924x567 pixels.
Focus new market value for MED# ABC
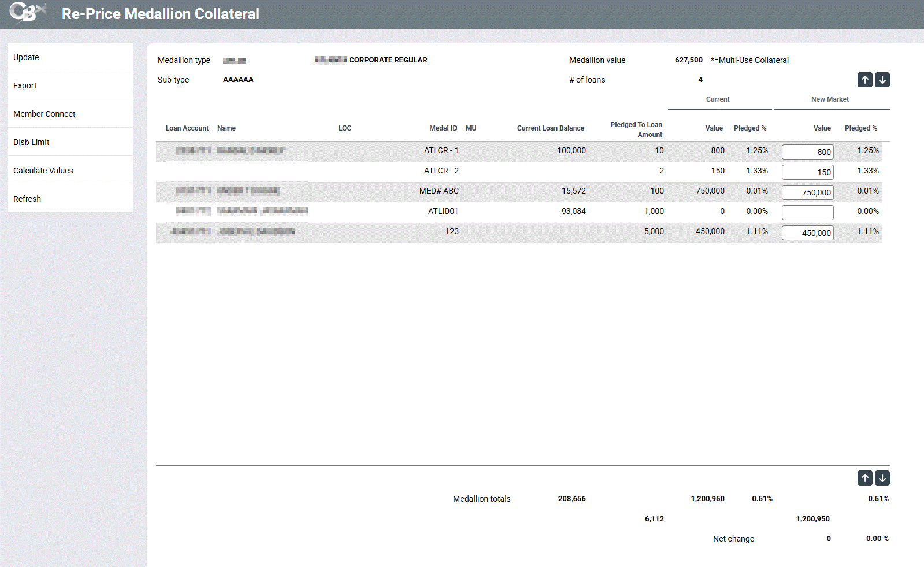807,192
